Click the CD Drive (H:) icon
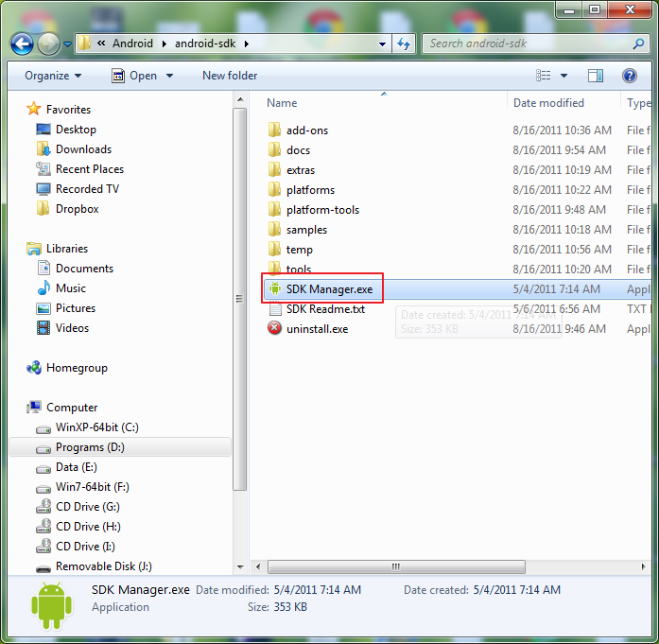The image size is (659, 644). (43, 527)
